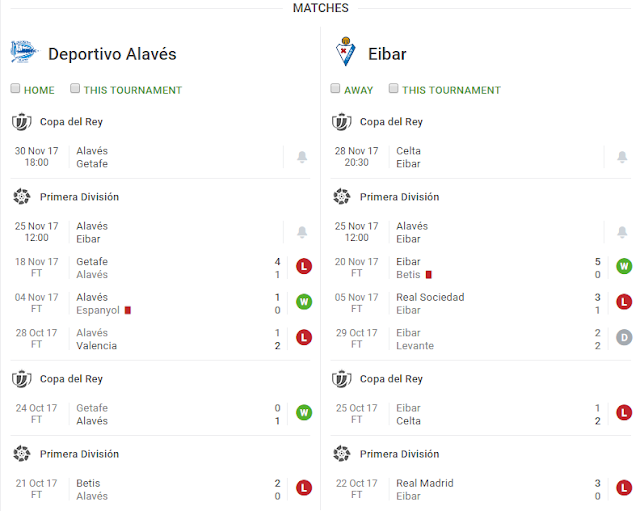
Task: Open Copa del Rey header atop Alavés column
Action: coord(70,122)
